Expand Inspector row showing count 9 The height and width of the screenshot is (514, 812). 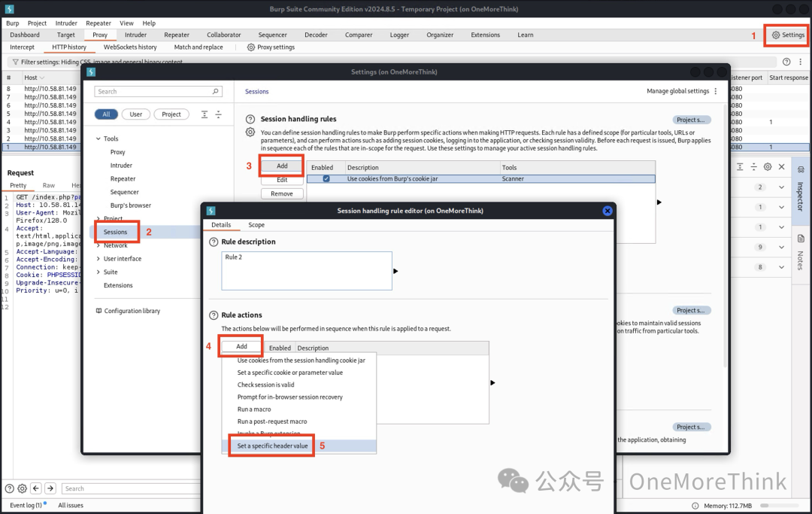pyautogui.click(x=781, y=247)
